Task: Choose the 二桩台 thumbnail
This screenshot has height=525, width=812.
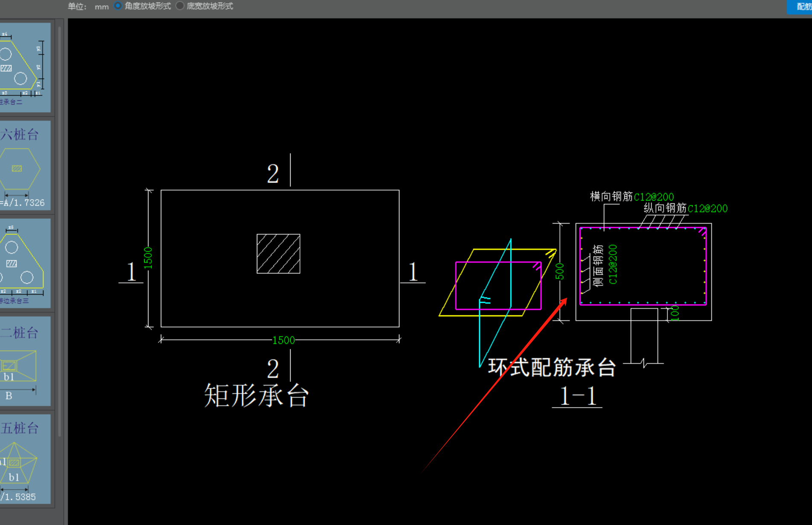Action: tap(25, 361)
